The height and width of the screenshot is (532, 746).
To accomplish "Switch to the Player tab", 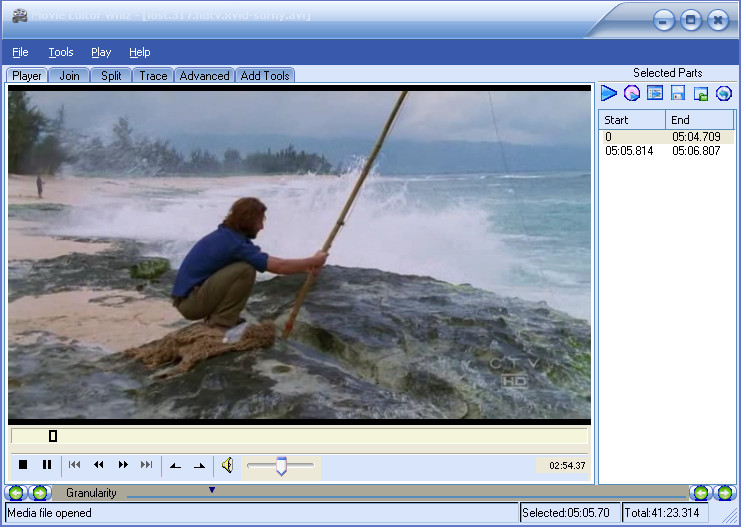I will click(27, 76).
